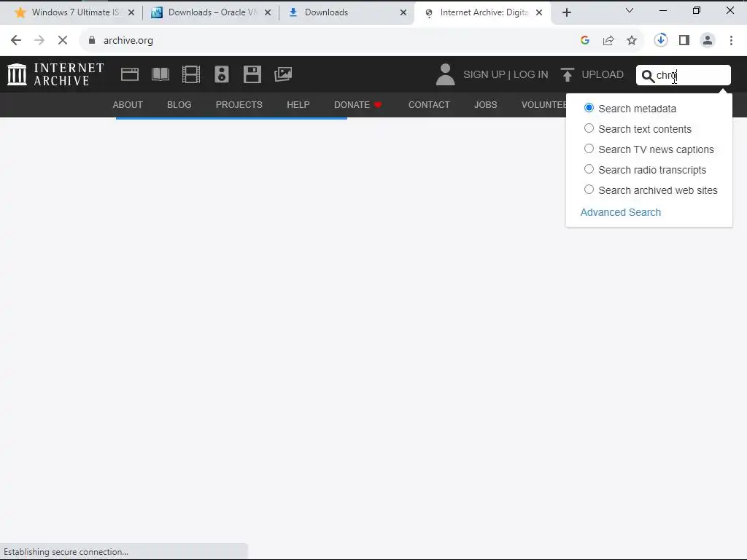Close the Windows 7 Ultimate tab
The height and width of the screenshot is (560, 747).
131,12
